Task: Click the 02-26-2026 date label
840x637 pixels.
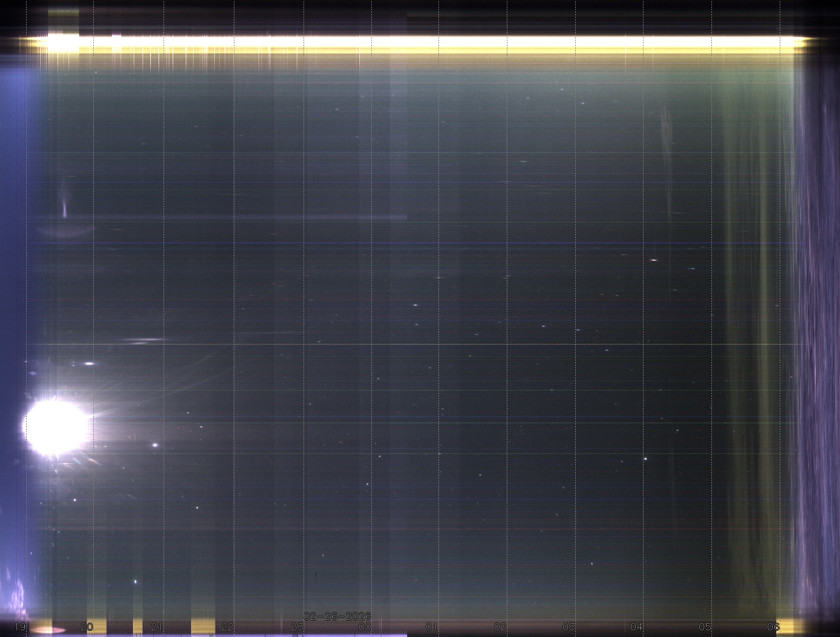Action: pos(337,616)
